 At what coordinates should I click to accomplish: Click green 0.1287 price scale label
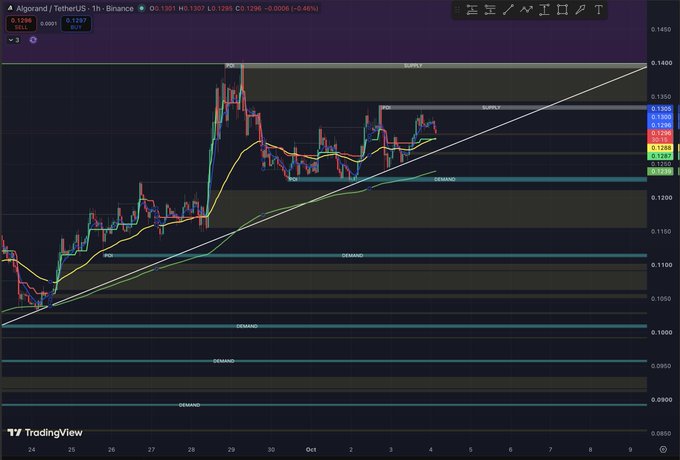(660, 156)
